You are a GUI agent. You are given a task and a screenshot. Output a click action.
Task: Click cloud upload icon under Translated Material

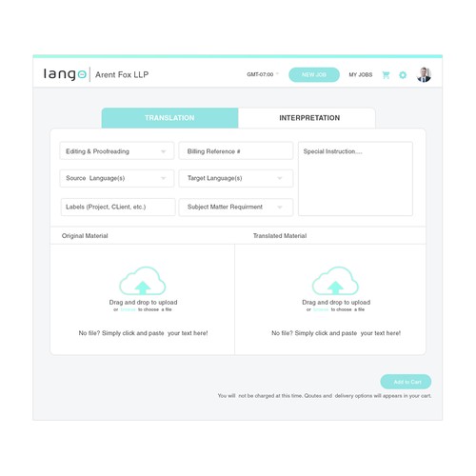coord(335,281)
